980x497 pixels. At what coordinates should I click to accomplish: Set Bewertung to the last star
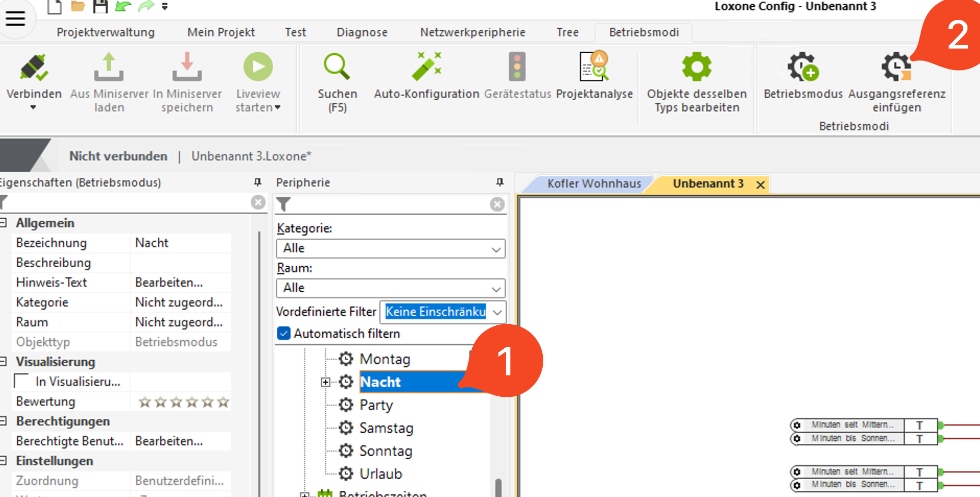point(223,402)
